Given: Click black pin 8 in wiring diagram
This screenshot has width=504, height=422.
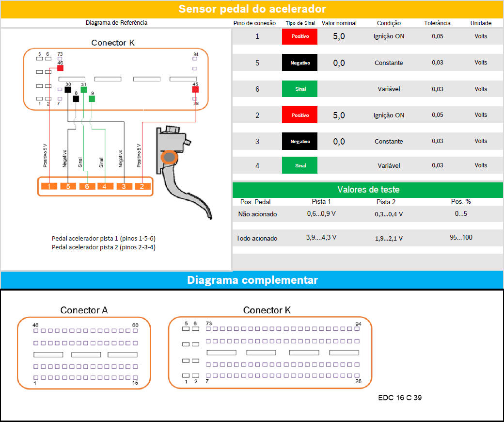Looking at the screenshot, I should (x=76, y=99).
